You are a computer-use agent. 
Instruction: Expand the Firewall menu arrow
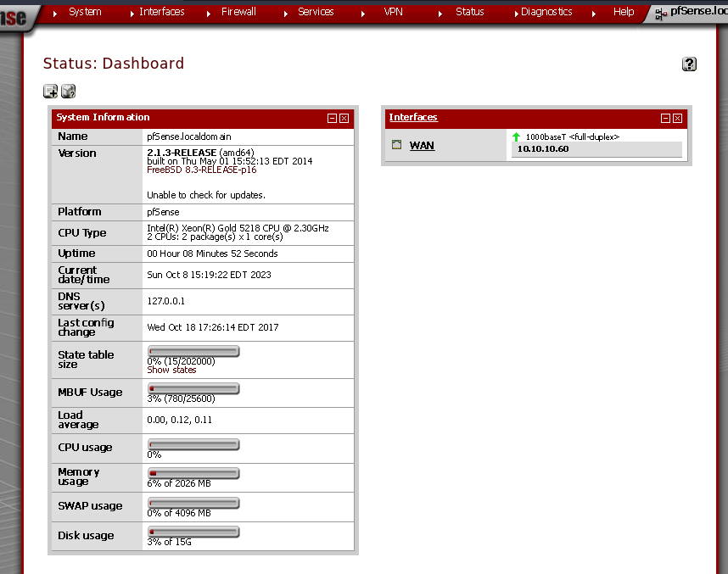coord(209,14)
